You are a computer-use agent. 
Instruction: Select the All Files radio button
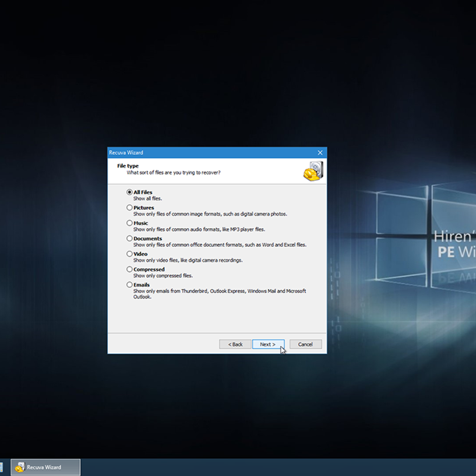pyautogui.click(x=129, y=192)
